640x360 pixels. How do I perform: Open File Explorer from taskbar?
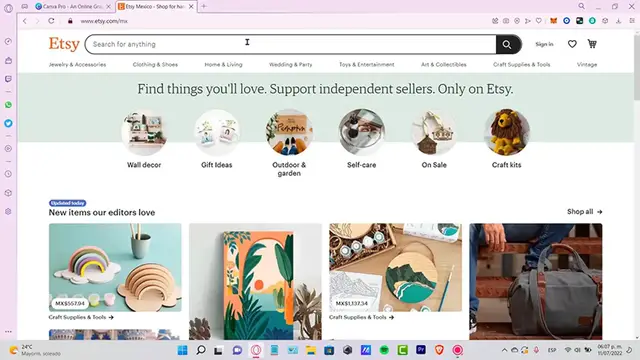click(x=311, y=350)
